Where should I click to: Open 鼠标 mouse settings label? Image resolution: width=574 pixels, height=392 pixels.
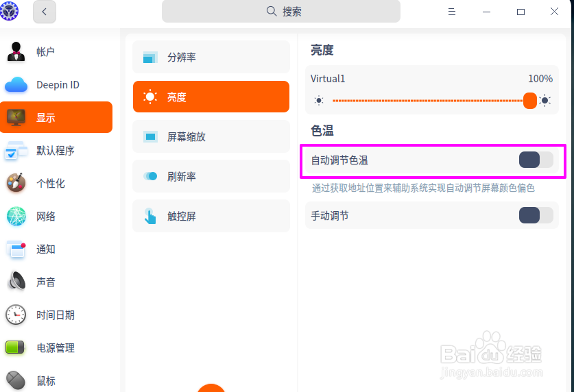[46, 381]
